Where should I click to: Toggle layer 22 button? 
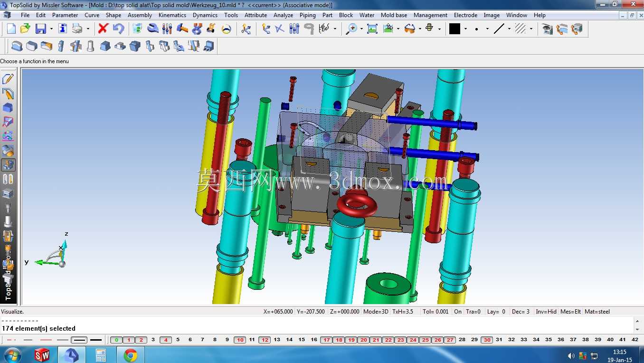[x=388, y=340]
